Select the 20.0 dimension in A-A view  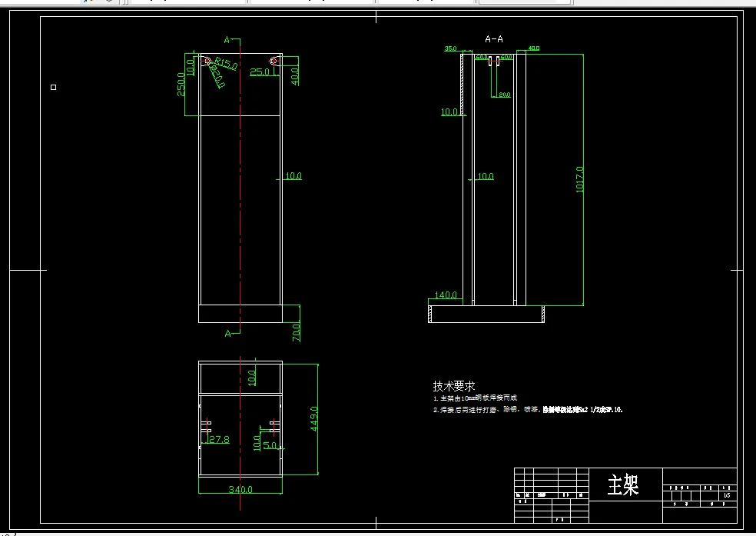505,95
